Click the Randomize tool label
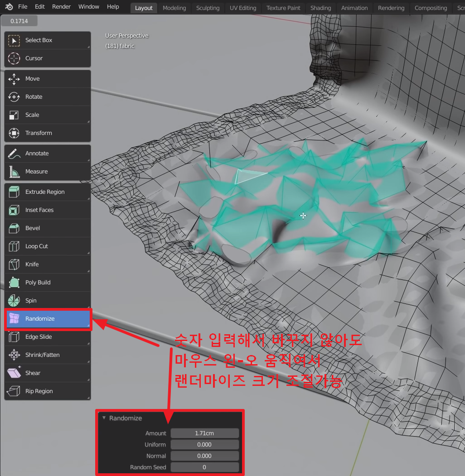This screenshot has height=476, width=465. pos(40,319)
